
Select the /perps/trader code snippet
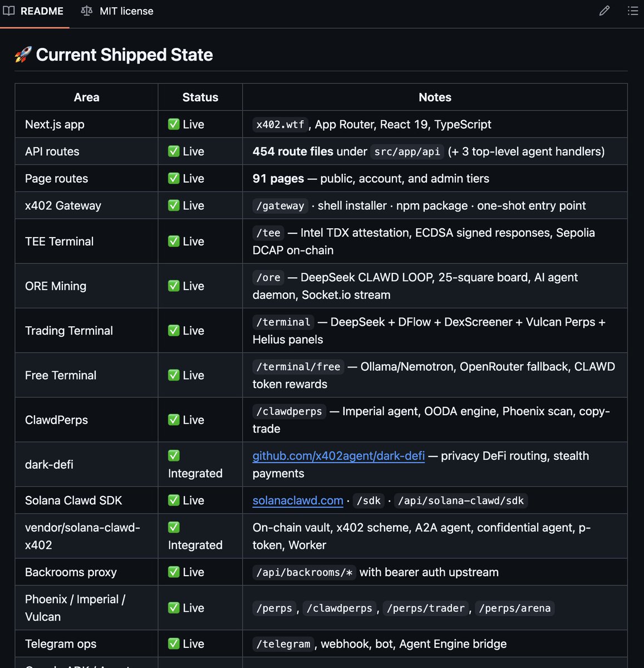(x=425, y=608)
